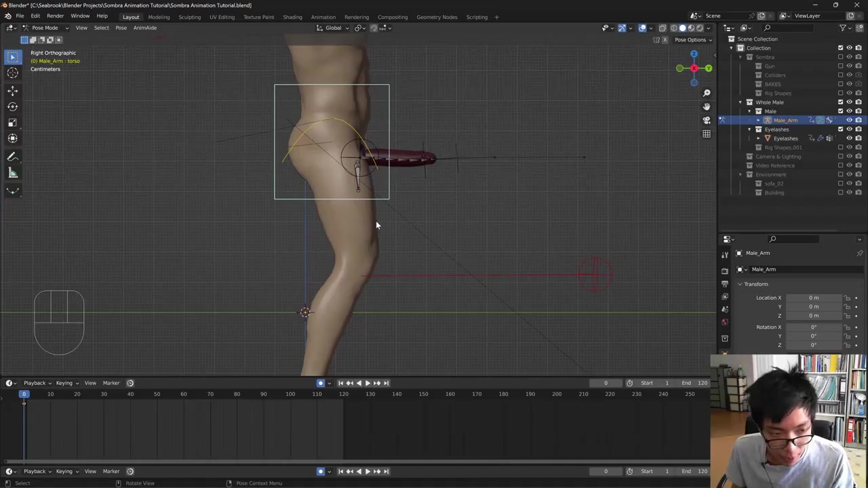The height and width of the screenshot is (488, 868).
Task: Open the Pose Mode dropdown
Action: [x=45, y=28]
